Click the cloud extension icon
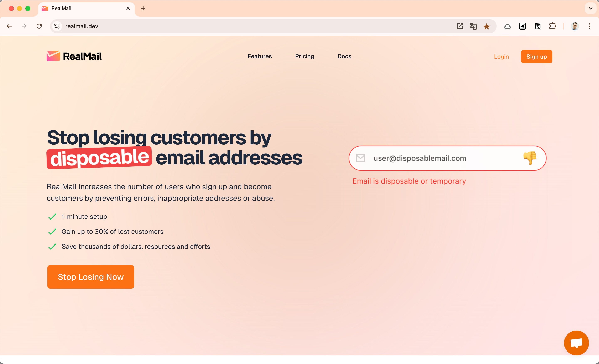The image size is (599, 364). pos(507,26)
